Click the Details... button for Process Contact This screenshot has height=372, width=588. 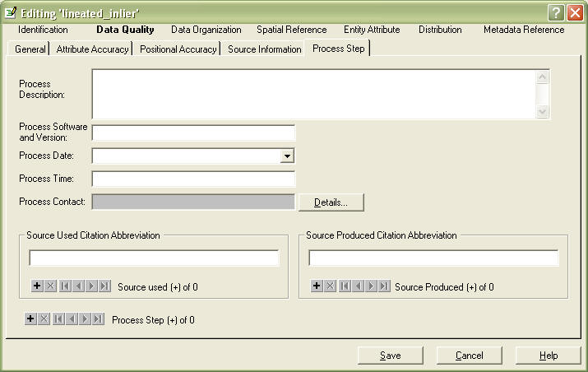(331, 202)
